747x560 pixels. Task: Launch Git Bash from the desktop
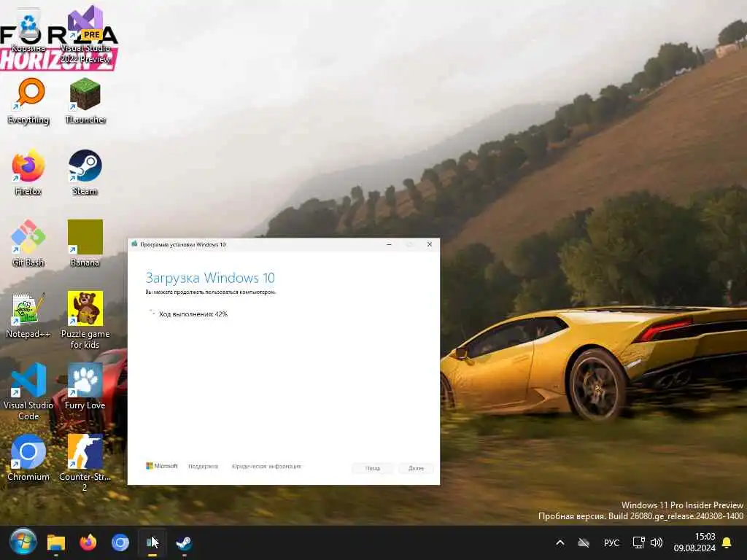tap(28, 244)
